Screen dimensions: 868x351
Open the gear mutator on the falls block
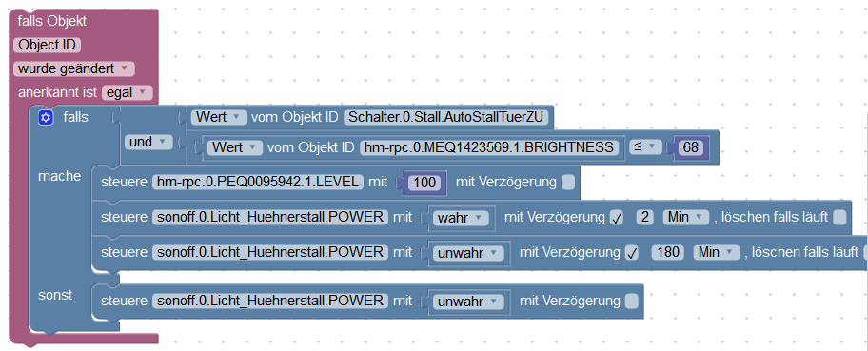coord(46,117)
